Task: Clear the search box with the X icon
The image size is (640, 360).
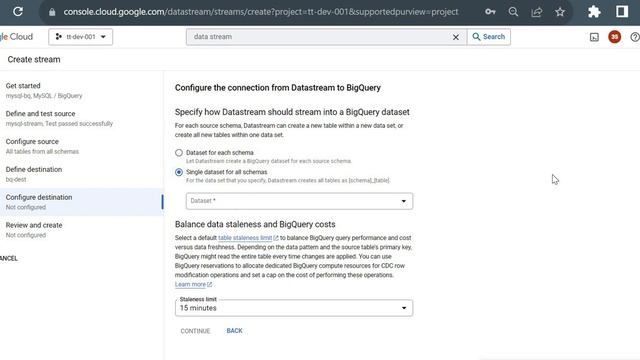Action: tap(456, 37)
